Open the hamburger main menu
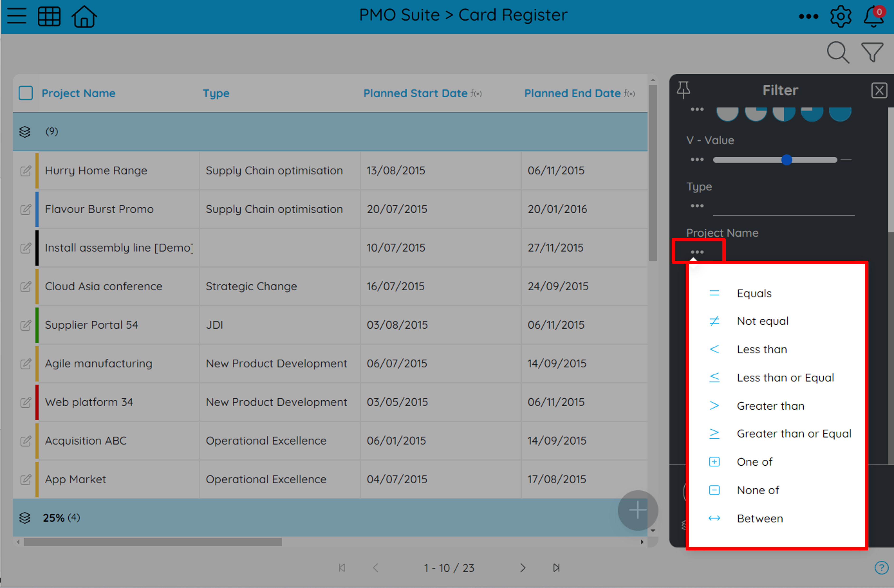 17,16
